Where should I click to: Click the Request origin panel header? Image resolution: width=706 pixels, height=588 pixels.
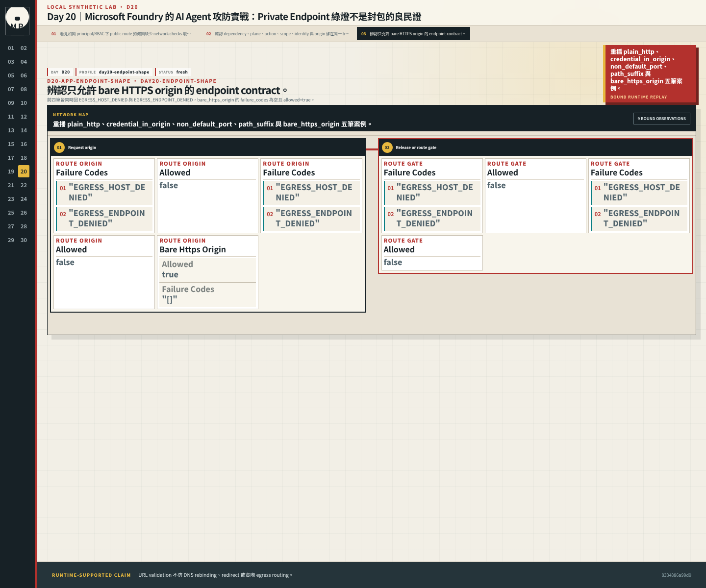[x=208, y=147]
